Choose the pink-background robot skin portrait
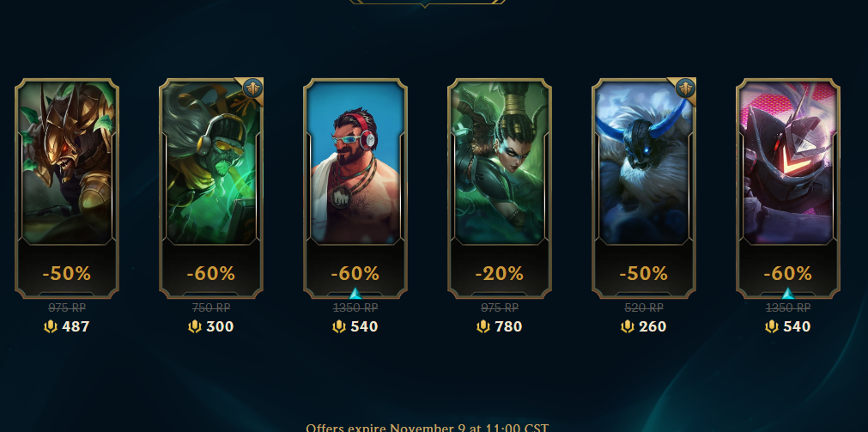Screen dimensions: 868x432 pyautogui.click(x=788, y=162)
